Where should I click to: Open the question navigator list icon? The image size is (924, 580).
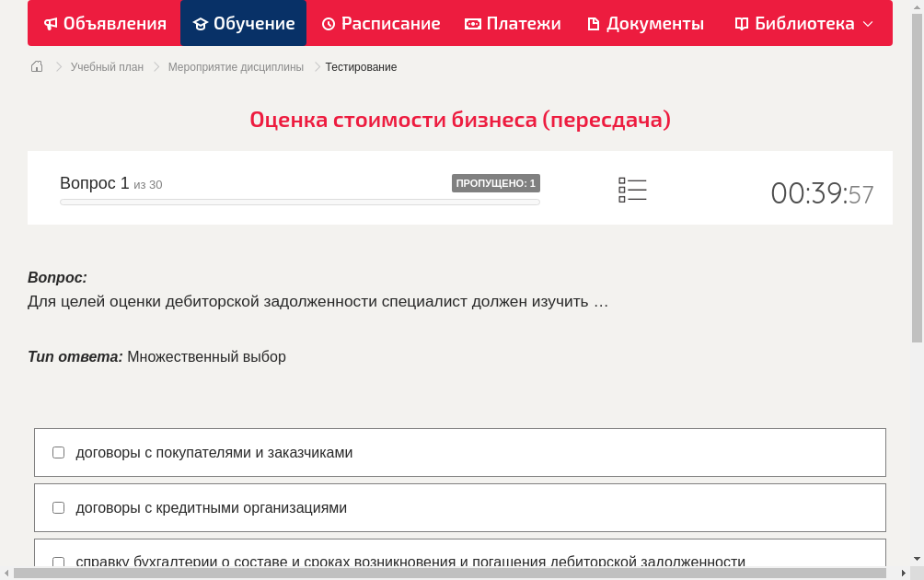[632, 190]
